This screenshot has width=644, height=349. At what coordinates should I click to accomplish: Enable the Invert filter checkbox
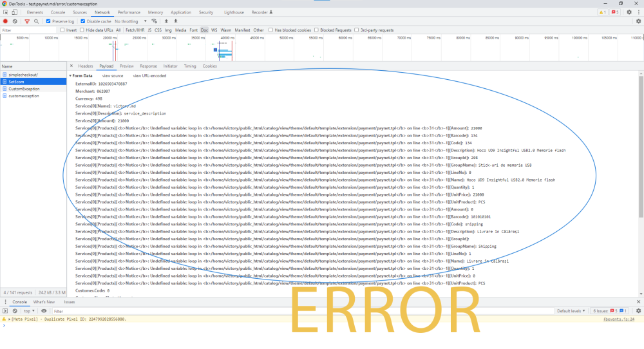62,30
